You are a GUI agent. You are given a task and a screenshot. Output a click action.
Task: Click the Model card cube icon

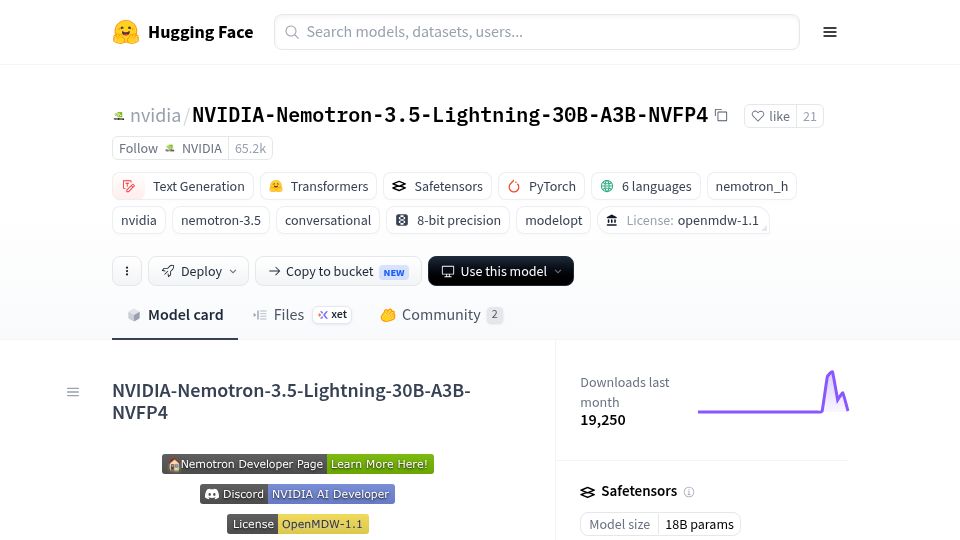[133, 315]
